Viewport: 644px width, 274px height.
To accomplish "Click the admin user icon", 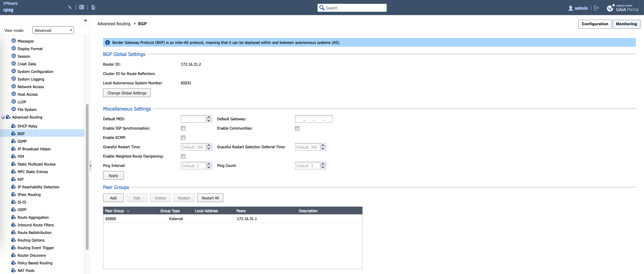I will pos(570,8).
